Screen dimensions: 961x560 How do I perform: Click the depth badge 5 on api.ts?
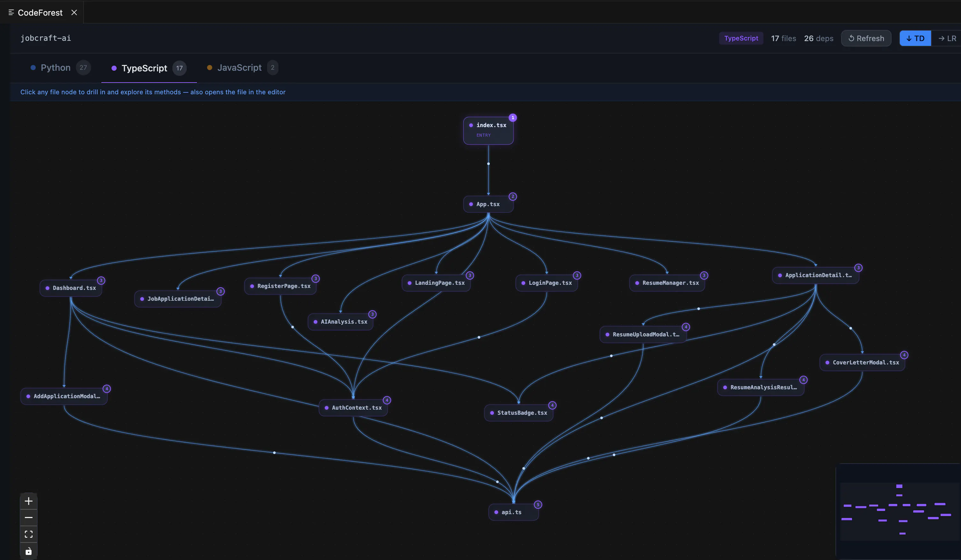[538, 505]
